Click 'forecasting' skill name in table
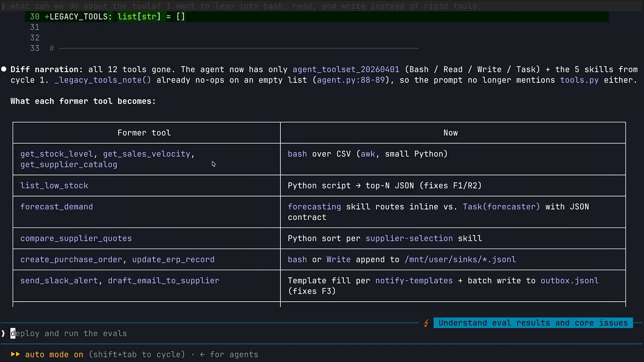The width and height of the screenshot is (644, 362). pos(314,207)
